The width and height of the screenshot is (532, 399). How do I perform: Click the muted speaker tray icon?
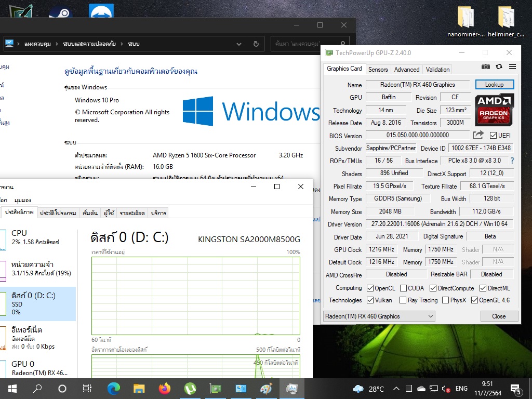tap(446, 389)
